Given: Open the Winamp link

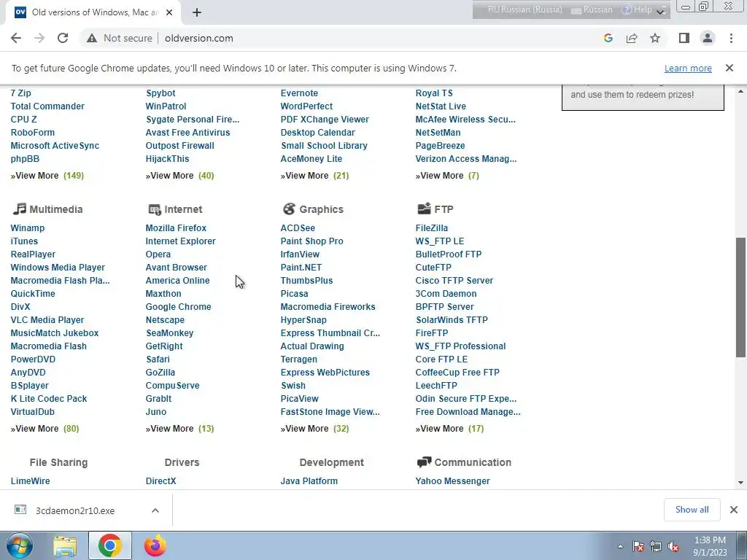Looking at the screenshot, I should click(x=28, y=228).
